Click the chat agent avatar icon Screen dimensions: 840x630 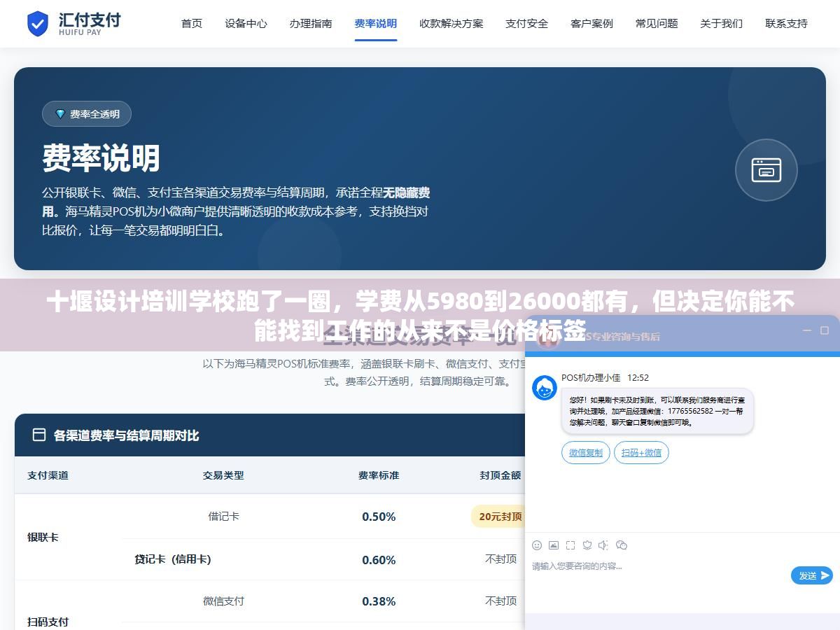pos(545,388)
